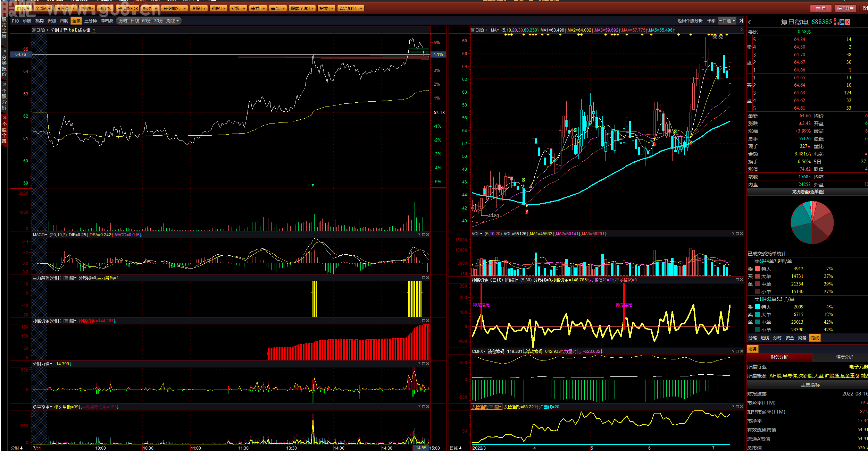Click the 特大 buy order red swatch
The height and width of the screenshot is (451, 868).
(x=758, y=269)
